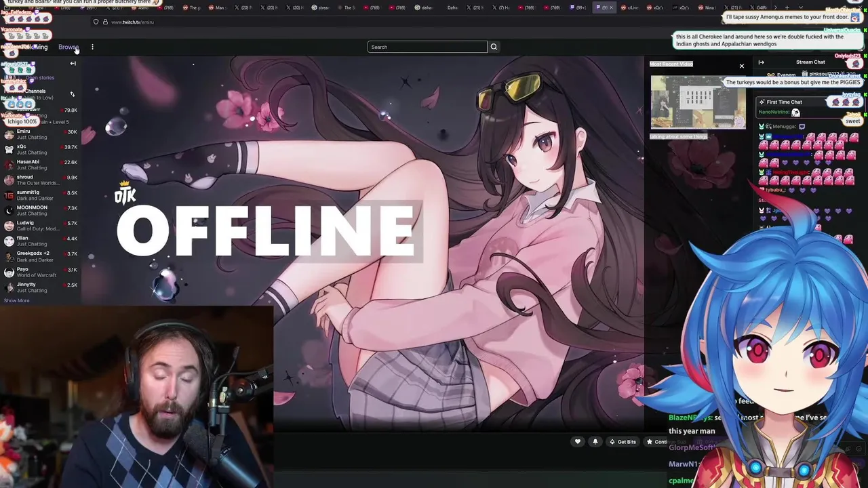Click the xQc viewer count 39.7K

click(70, 147)
